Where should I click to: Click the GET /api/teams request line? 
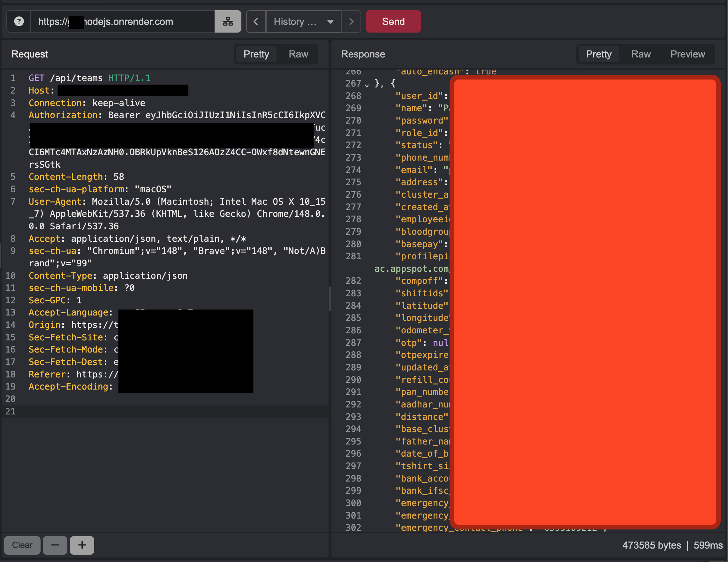[89, 78]
